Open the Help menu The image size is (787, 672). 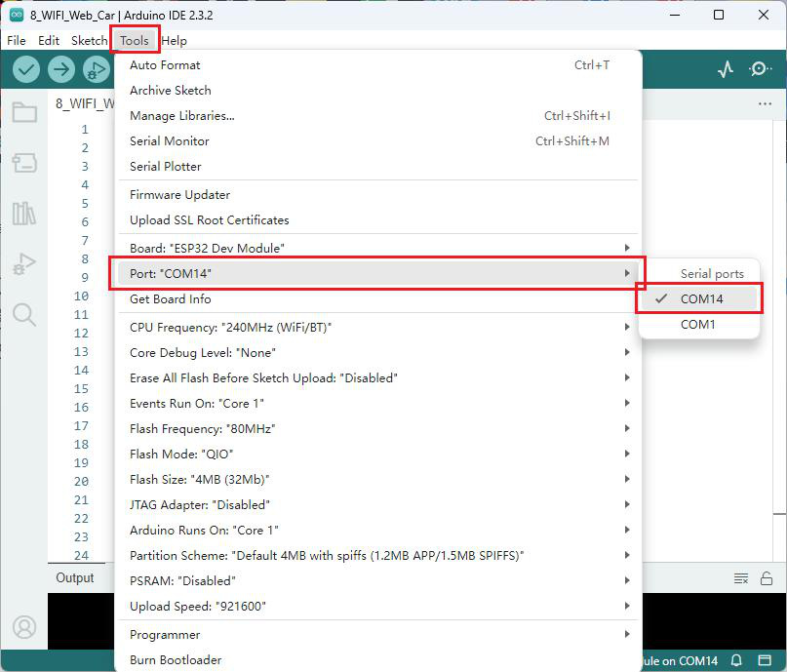pyautogui.click(x=175, y=40)
